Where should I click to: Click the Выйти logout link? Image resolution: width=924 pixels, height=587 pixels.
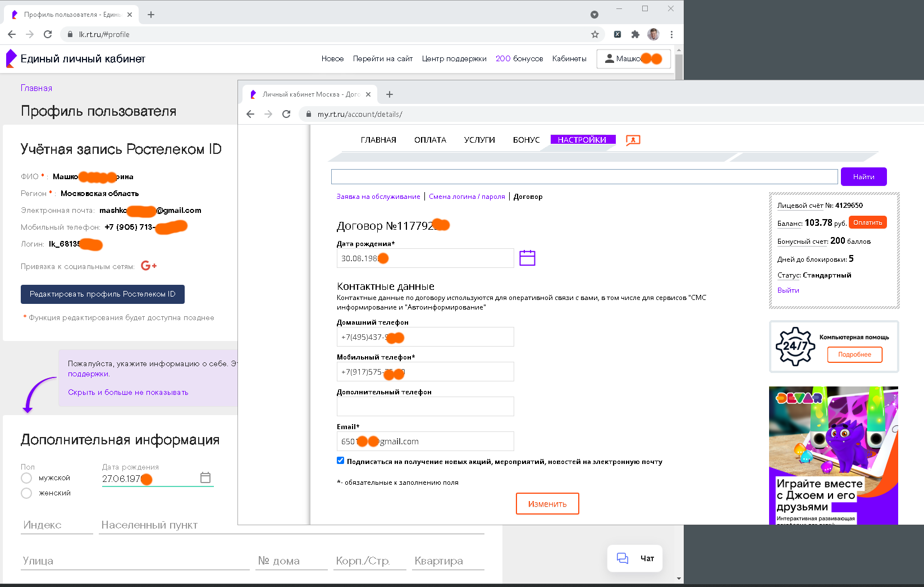click(788, 290)
